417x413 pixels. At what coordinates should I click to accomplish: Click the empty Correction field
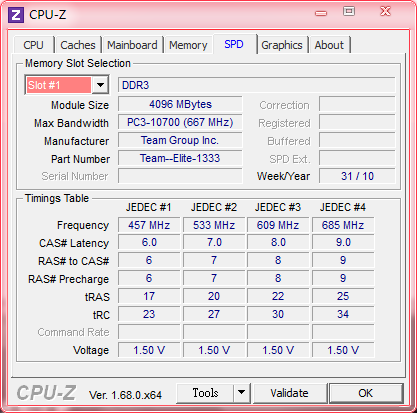tap(357, 104)
